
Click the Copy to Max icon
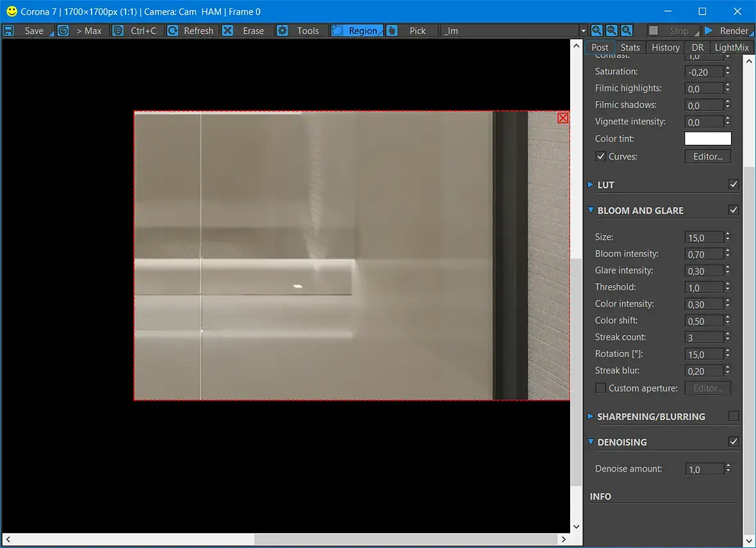pos(63,30)
